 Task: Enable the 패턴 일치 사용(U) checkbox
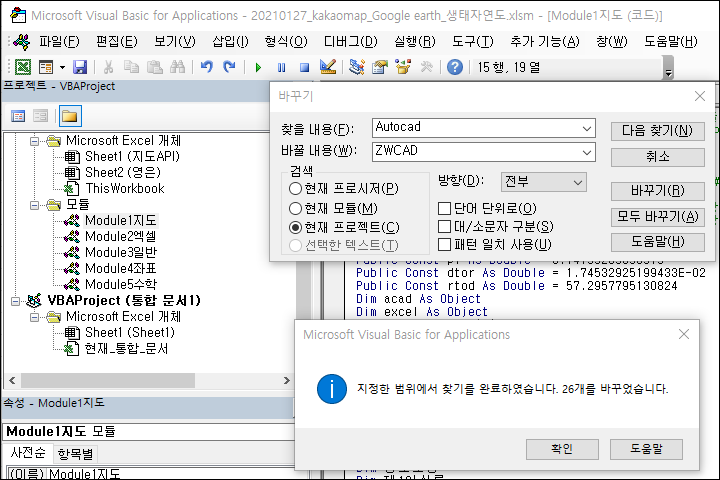(x=444, y=244)
